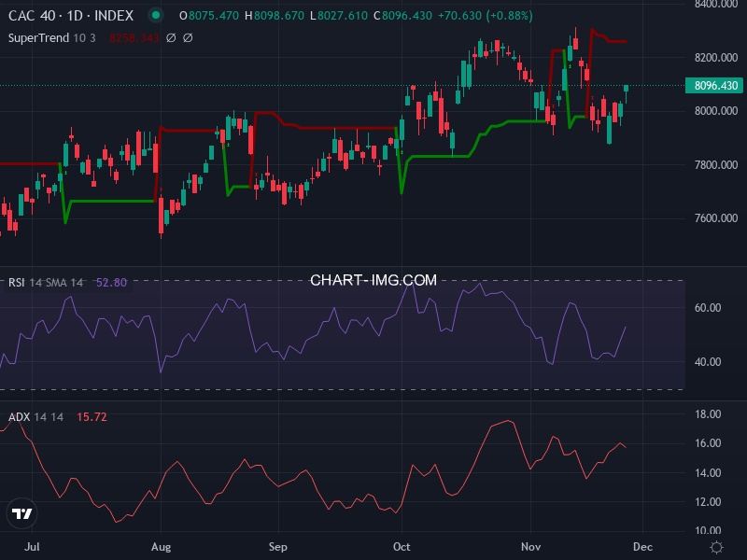Screen dimensions: 747x560
Task: Click the second Ø icon on the SuperTrend legend
Action: point(187,37)
